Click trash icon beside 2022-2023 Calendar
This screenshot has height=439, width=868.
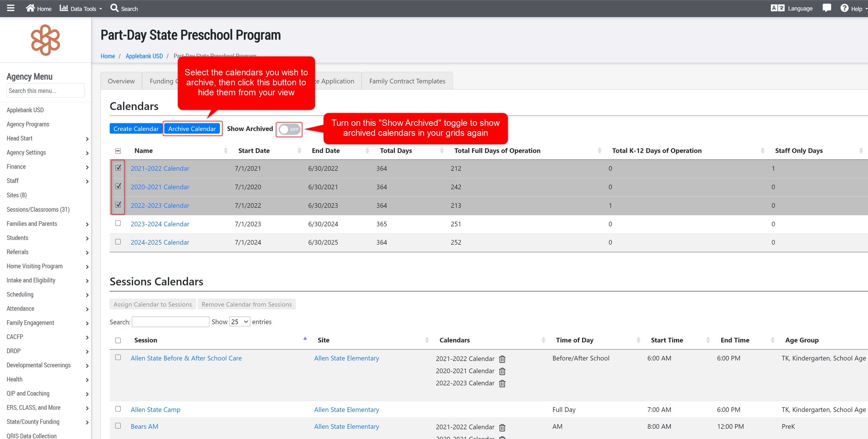[502, 384]
